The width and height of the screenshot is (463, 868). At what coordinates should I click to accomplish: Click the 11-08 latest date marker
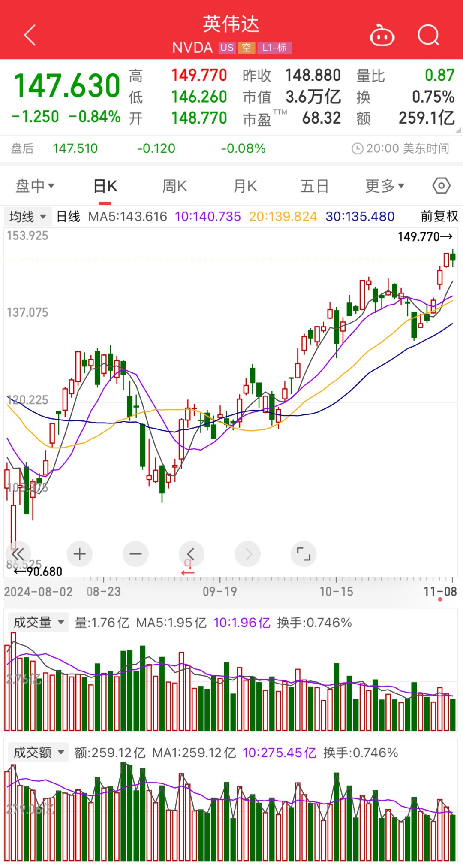[440, 592]
